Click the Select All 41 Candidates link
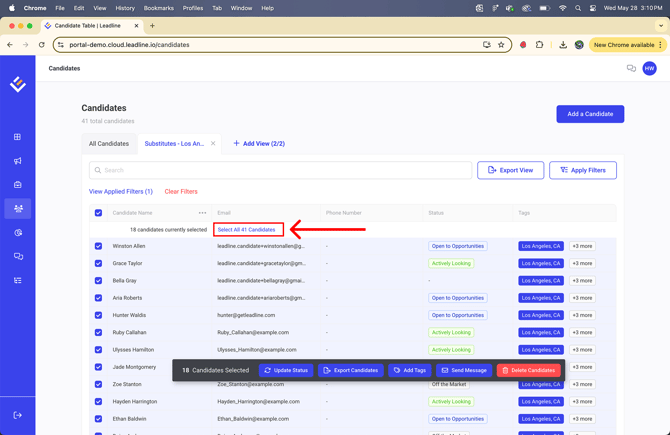Screen dimensions: 670x435 click(247, 230)
